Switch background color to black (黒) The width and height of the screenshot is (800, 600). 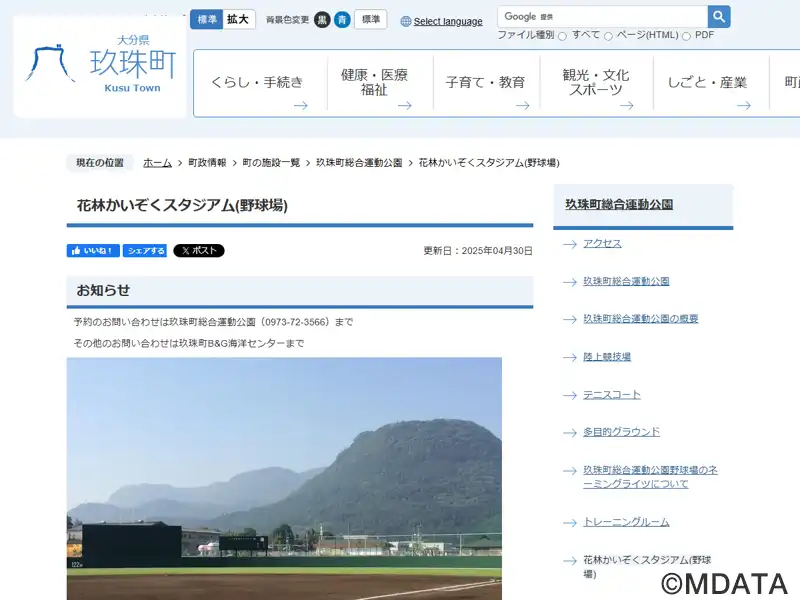coord(322,20)
